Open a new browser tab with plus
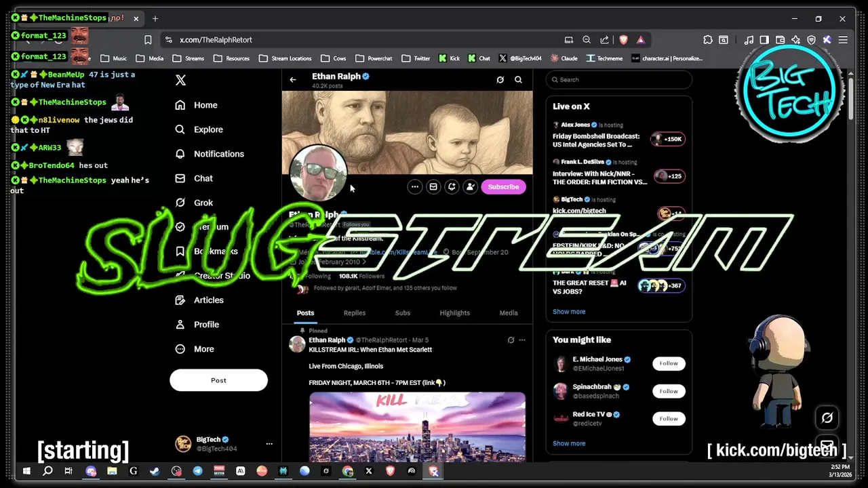868x488 pixels. [x=155, y=18]
